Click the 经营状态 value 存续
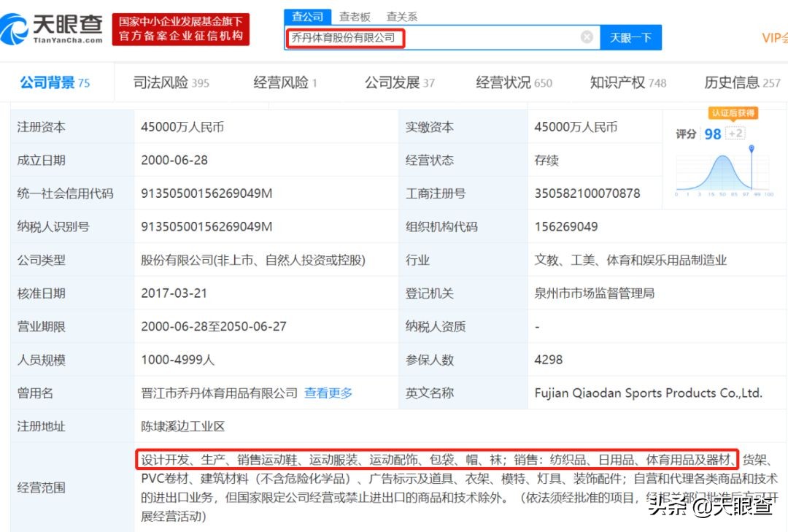 [x=546, y=161]
